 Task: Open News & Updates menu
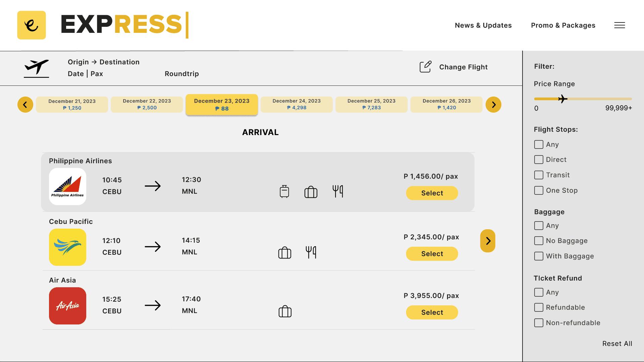(x=483, y=25)
